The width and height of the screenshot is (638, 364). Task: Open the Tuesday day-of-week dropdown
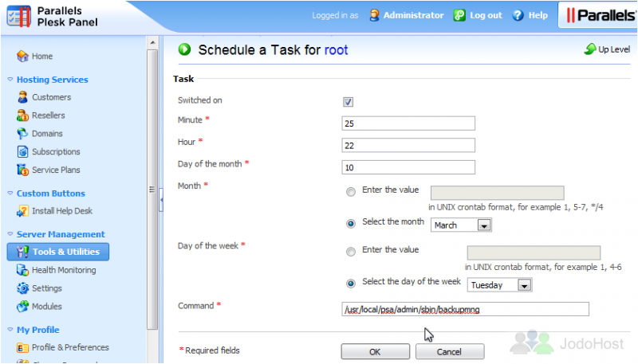tap(500, 285)
